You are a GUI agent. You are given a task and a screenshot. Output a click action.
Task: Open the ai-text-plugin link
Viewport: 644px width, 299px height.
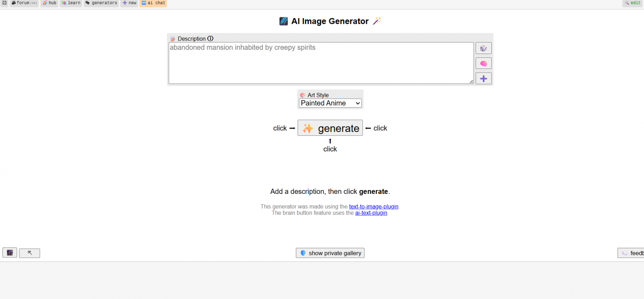[371, 213]
